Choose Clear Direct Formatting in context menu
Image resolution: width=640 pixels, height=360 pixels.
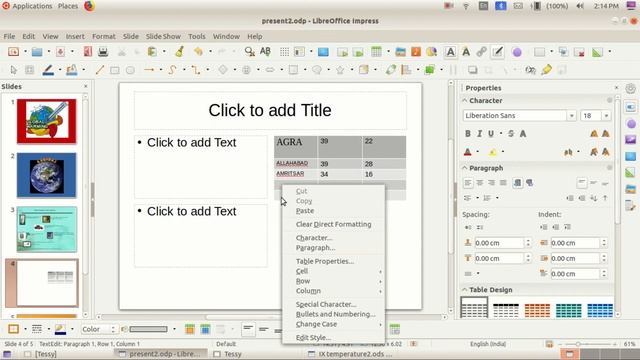(333, 224)
